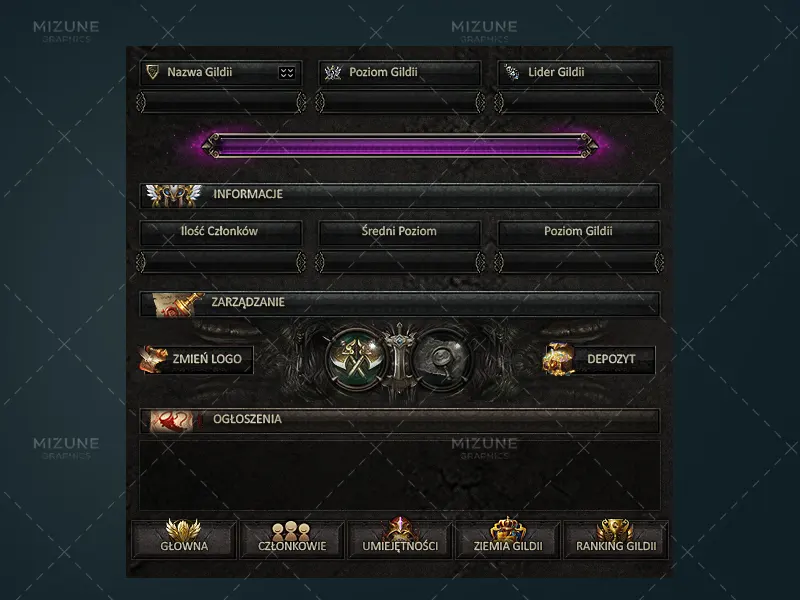The height and width of the screenshot is (600, 800).
Task: Switch to the Główna tab
Action: pyautogui.click(x=184, y=539)
